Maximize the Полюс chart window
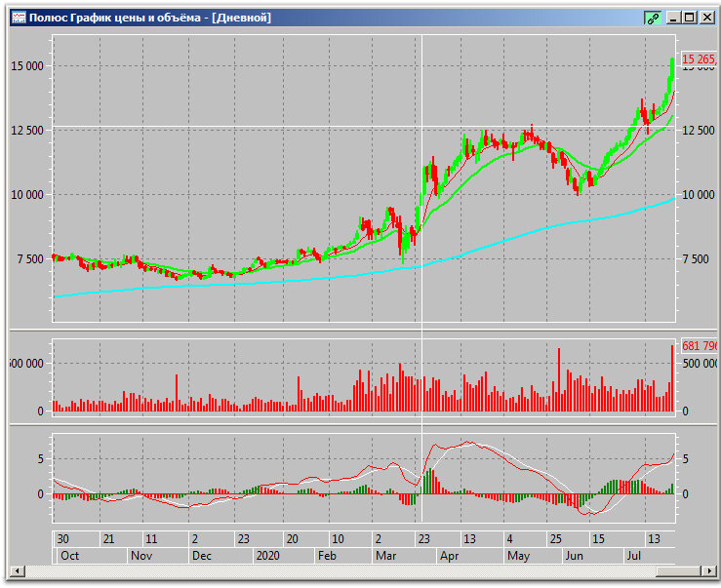Screen dimensions: 721x588 pyautogui.click(x=689, y=18)
